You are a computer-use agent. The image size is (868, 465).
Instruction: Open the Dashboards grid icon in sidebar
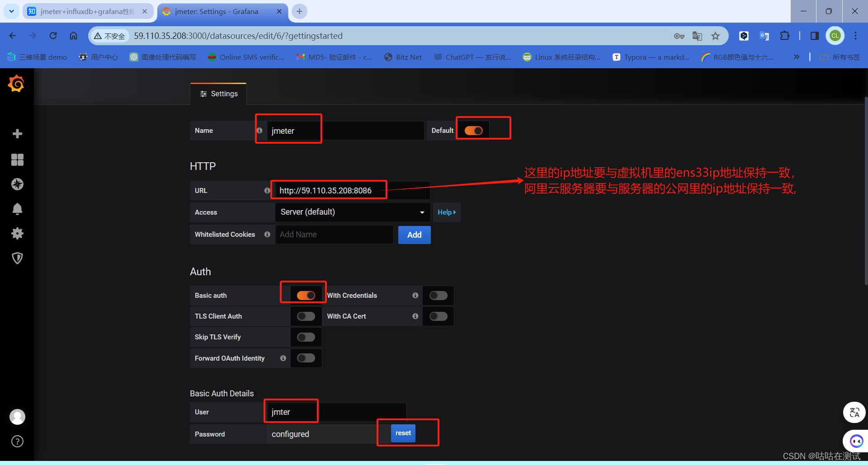(17, 160)
